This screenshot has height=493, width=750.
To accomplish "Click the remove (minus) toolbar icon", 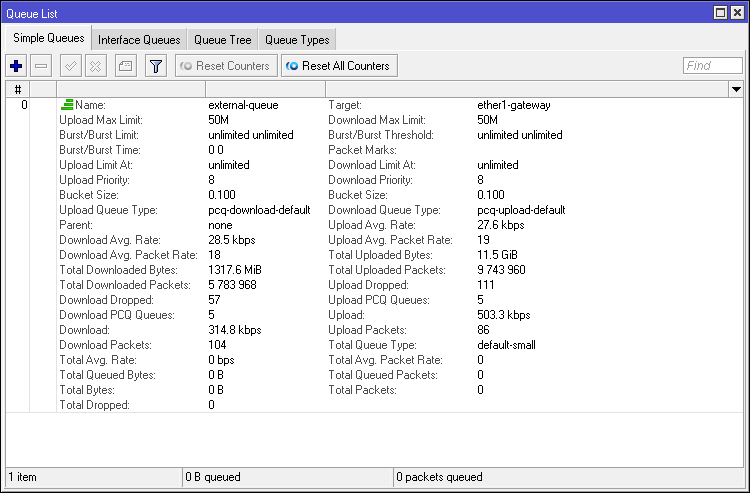I will pos(41,66).
